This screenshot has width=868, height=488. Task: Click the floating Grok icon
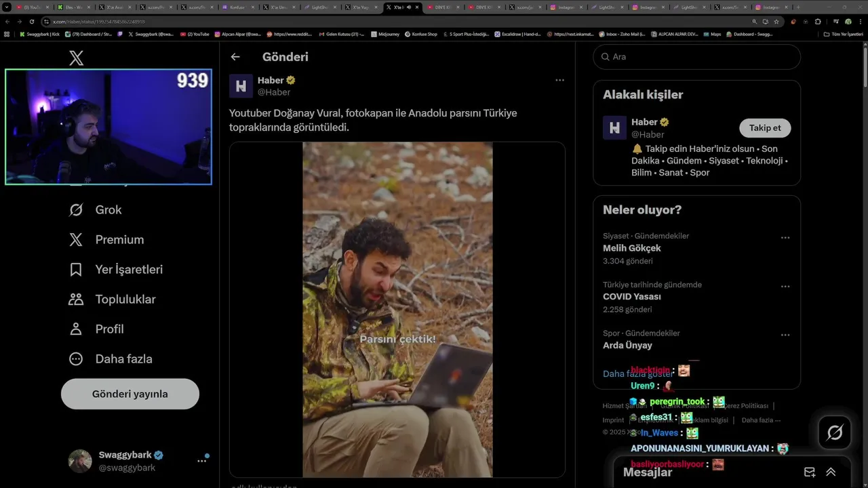(x=835, y=432)
